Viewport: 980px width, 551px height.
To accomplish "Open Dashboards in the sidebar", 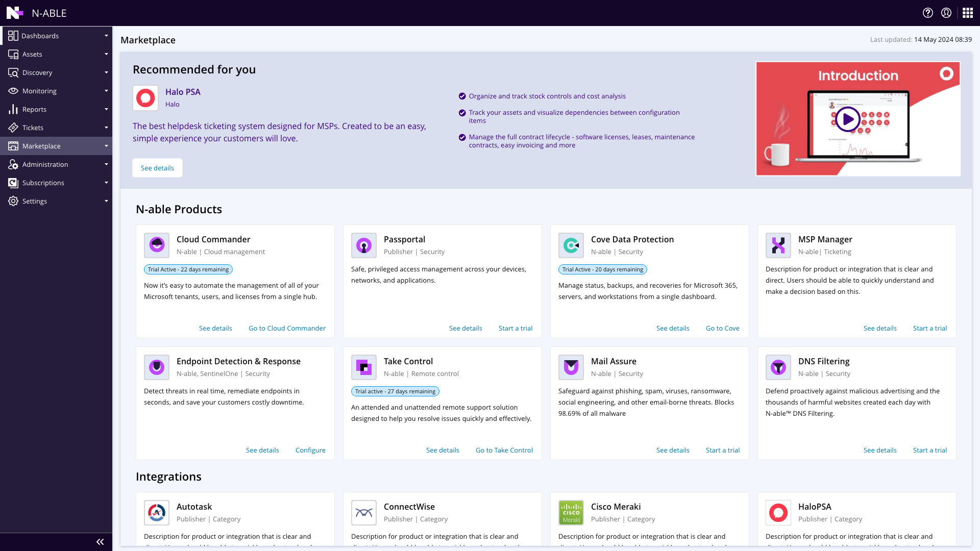I will [x=56, y=36].
